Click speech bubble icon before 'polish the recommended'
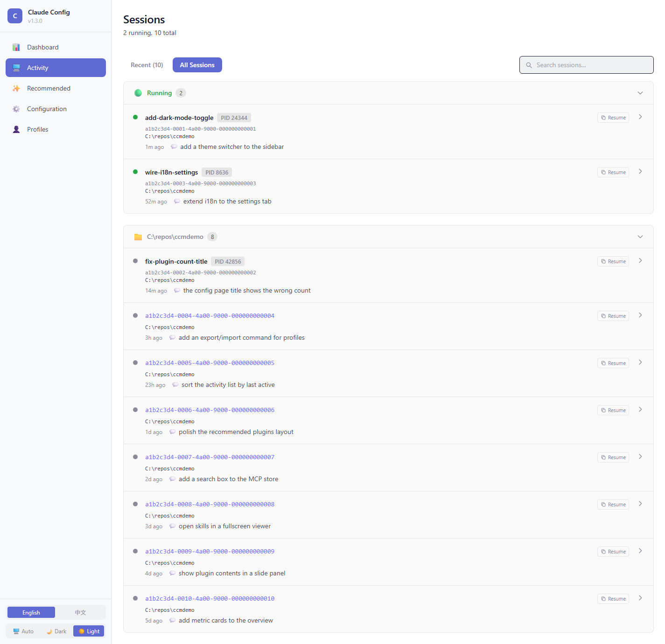665x644 pixels. 172,432
